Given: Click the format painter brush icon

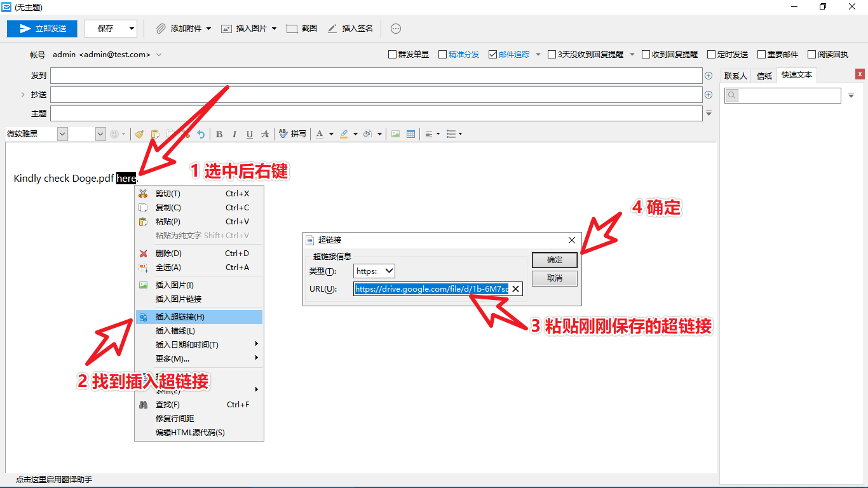Looking at the screenshot, I should click(x=139, y=134).
